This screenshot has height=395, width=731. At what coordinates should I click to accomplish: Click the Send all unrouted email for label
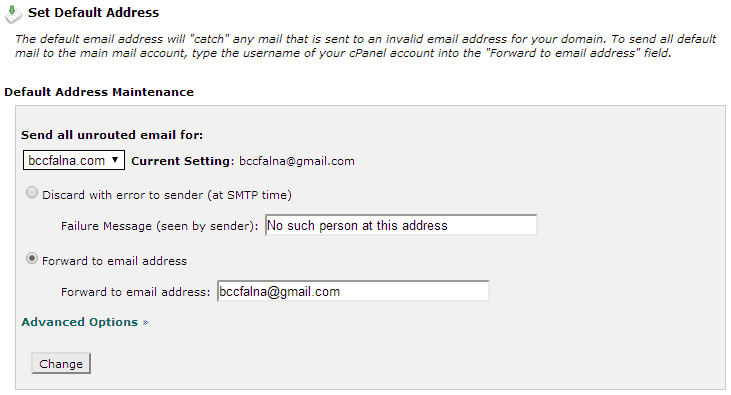[x=112, y=135]
